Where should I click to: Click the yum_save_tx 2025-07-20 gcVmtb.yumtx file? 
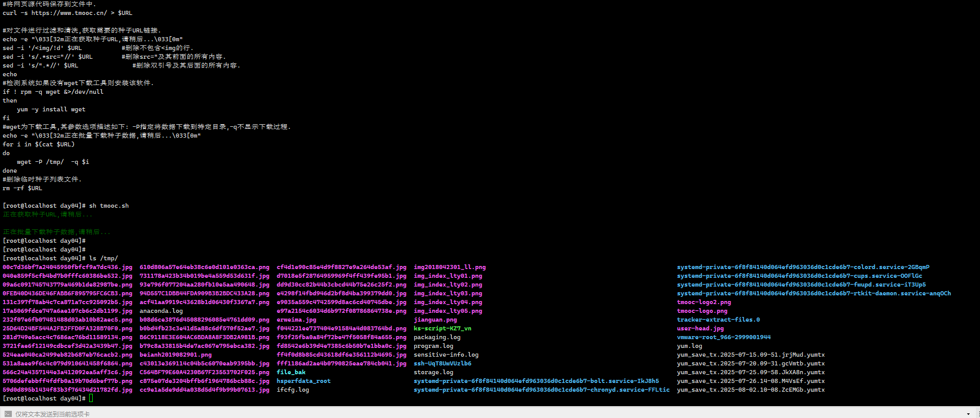pyautogui.click(x=751, y=363)
